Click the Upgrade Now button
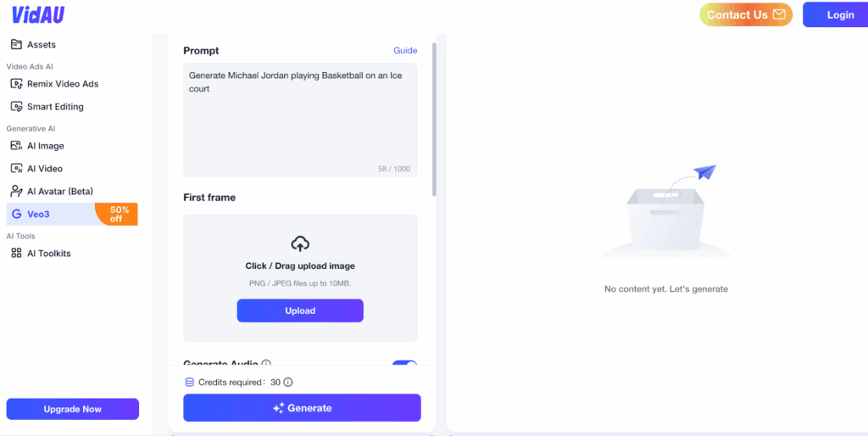This screenshot has height=436, width=868. pos(72,409)
